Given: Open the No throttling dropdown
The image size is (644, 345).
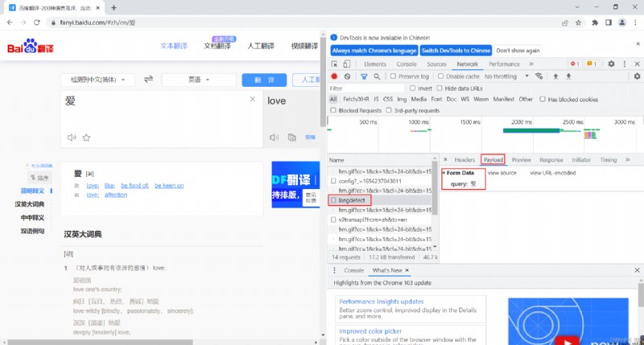Looking at the screenshot, I should pyautogui.click(x=506, y=76).
